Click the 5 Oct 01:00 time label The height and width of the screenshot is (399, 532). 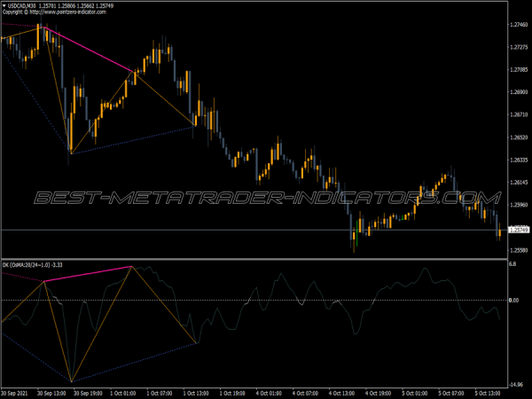pos(415,393)
